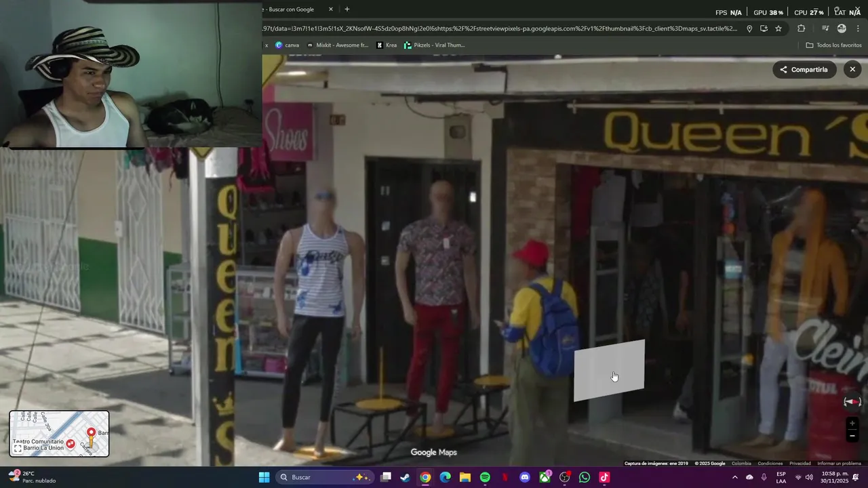This screenshot has height=488, width=868.
Task: Click the Compartirla share button
Action: (x=804, y=69)
